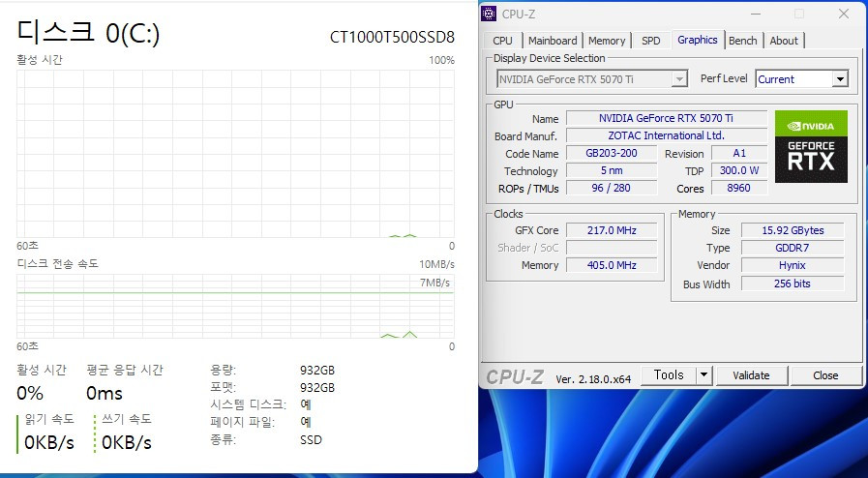Click the 15.92 GBytes memory size value
868x478 pixels.
point(793,230)
